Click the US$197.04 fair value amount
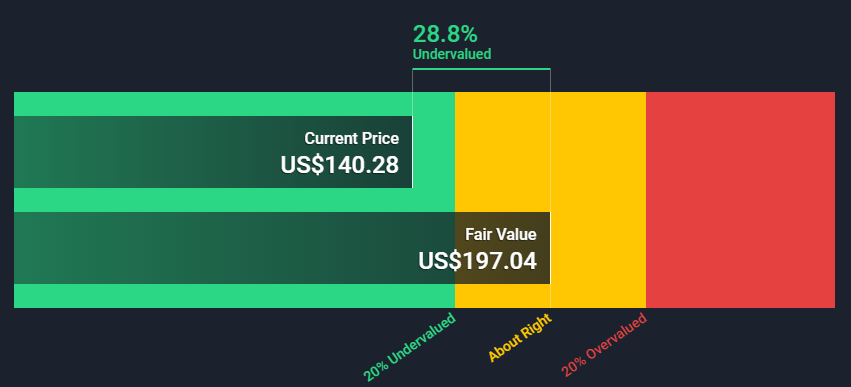Viewport: 851px width, 387px height. [478, 261]
